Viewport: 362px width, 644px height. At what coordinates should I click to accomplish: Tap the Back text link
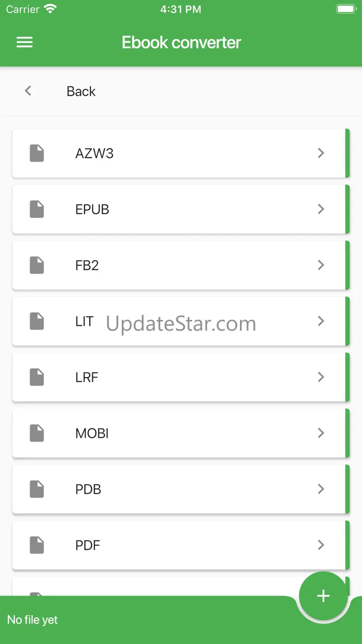click(x=81, y=91)
